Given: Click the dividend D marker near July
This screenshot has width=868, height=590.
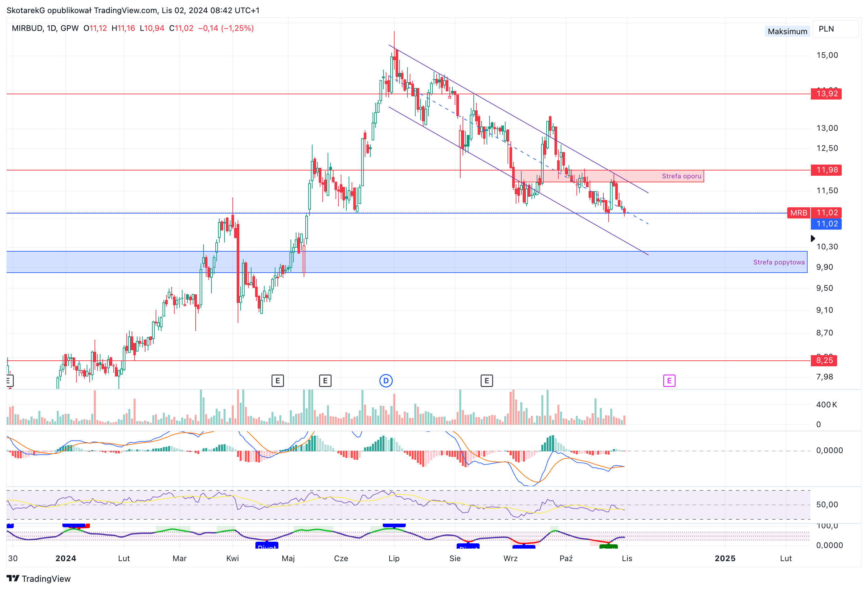Looking at the screenshot, I should coord(386,381).
